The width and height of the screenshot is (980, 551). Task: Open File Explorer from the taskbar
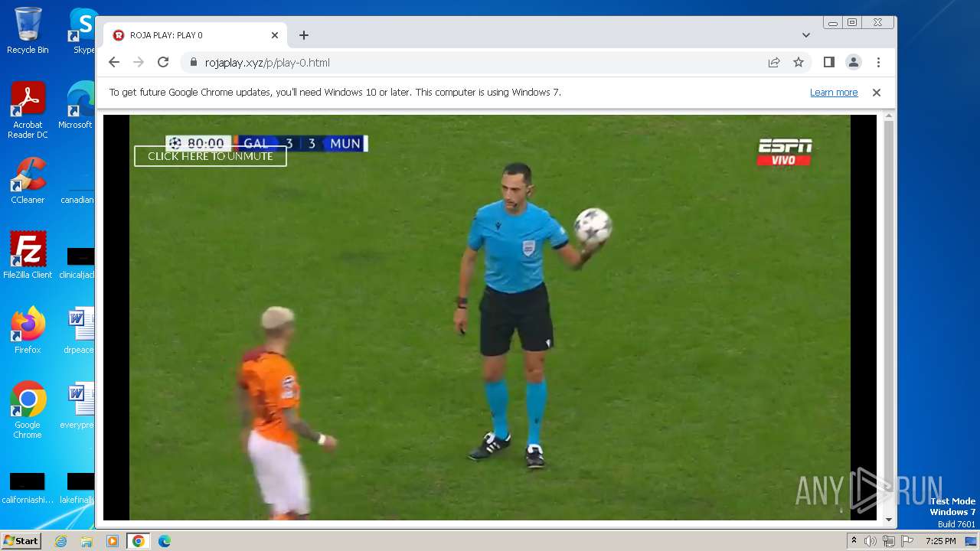[87, 541]
